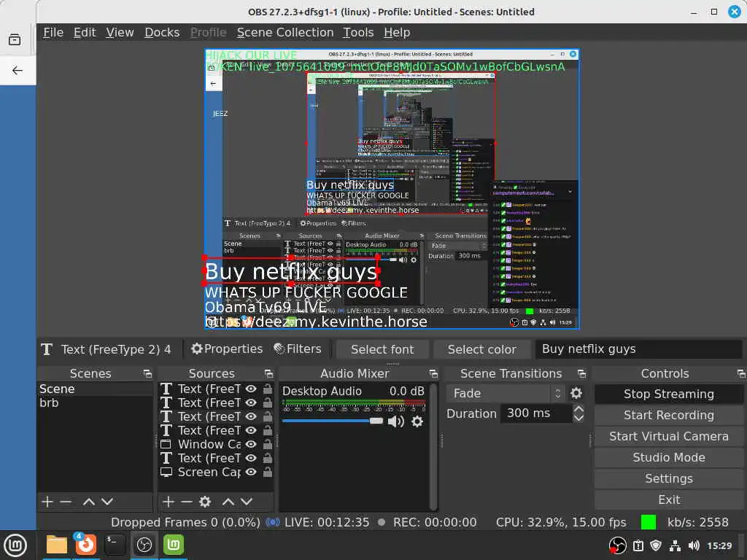
Task: Pop out the Scene Transitions dock
Action: 581,374
